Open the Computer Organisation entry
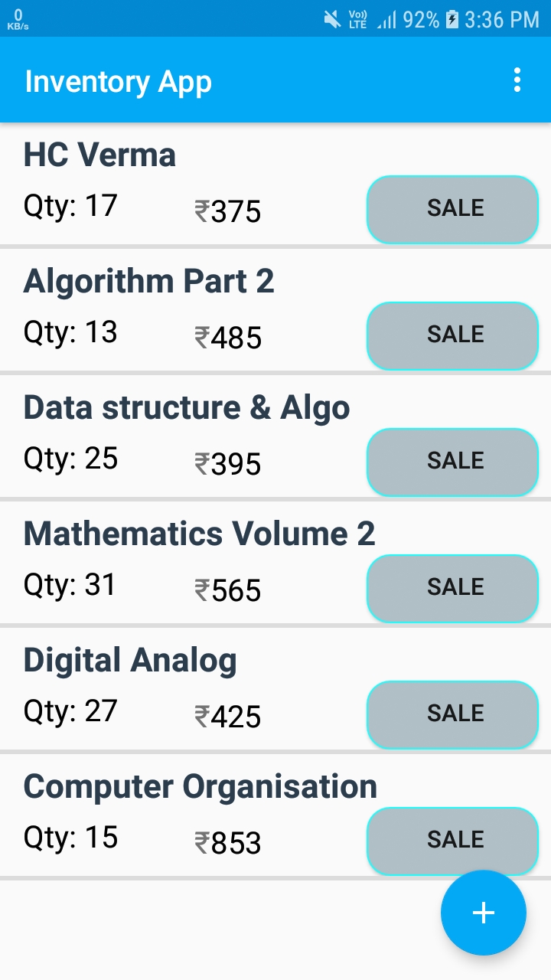This screenshot has height=980, width=551. pos(200,787)
